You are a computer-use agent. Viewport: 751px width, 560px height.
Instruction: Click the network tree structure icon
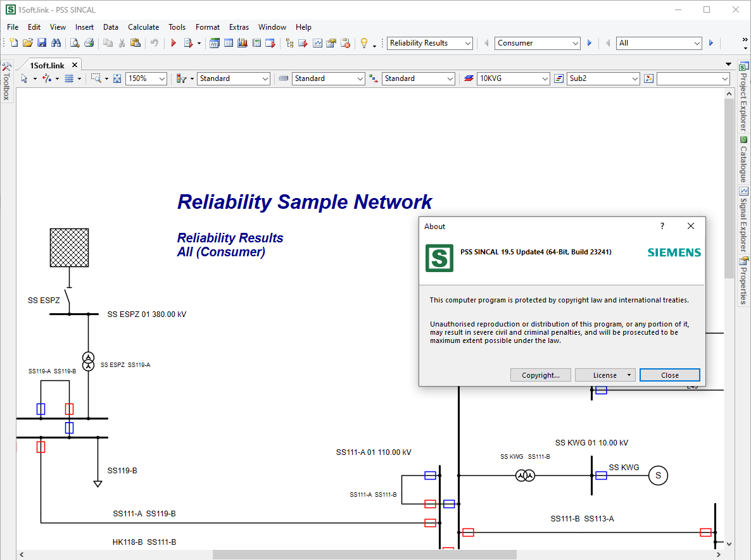(x=289, y=43)
